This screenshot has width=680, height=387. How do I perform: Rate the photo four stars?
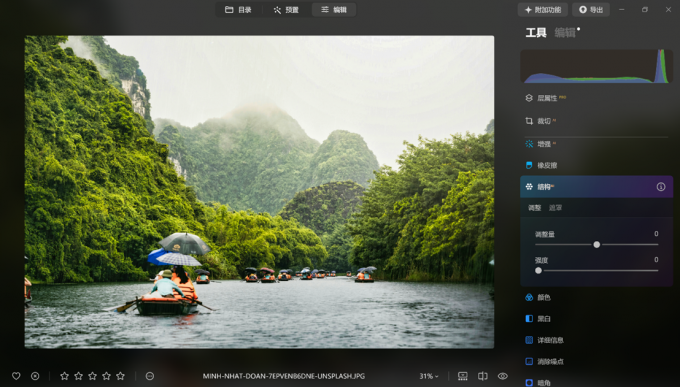[x=106, y=376]
